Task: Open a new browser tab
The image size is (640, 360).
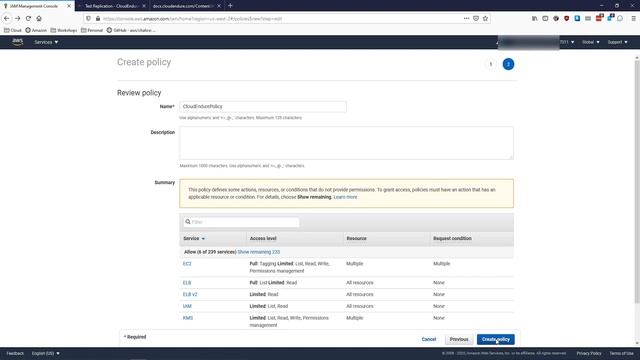Action: (x=230, y=6)
